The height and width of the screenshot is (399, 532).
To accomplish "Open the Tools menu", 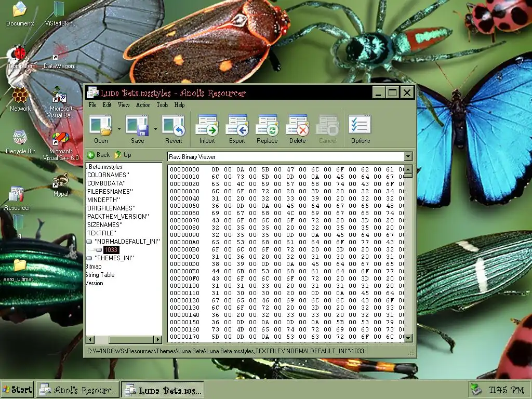I will (162, 105).
